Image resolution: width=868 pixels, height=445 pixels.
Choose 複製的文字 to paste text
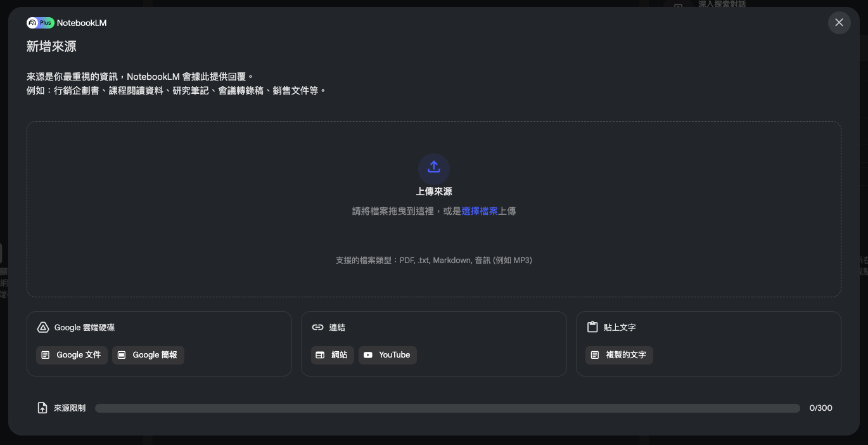[619, 355]
